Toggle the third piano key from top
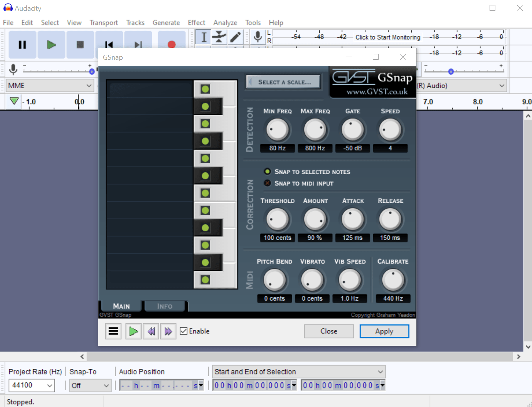This screenshot has width=532, height=407. click(x=205, y=124)
